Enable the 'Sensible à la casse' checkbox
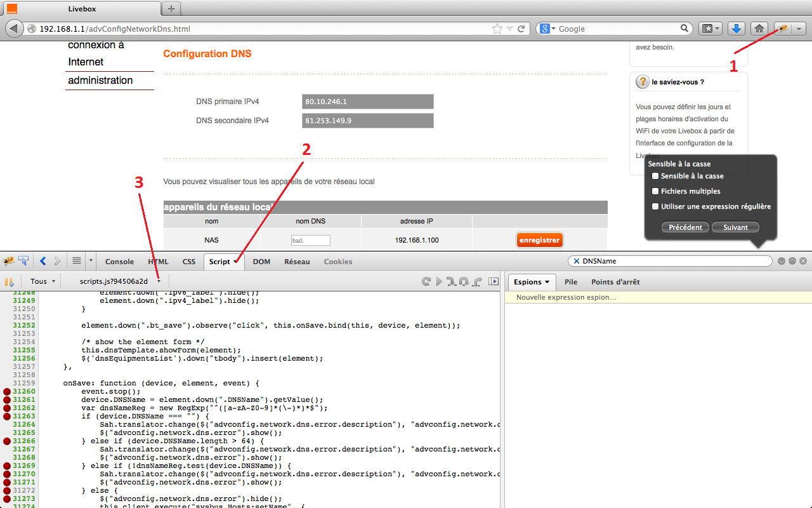This screenshot has height=508, width=812. tap(655, 176)
